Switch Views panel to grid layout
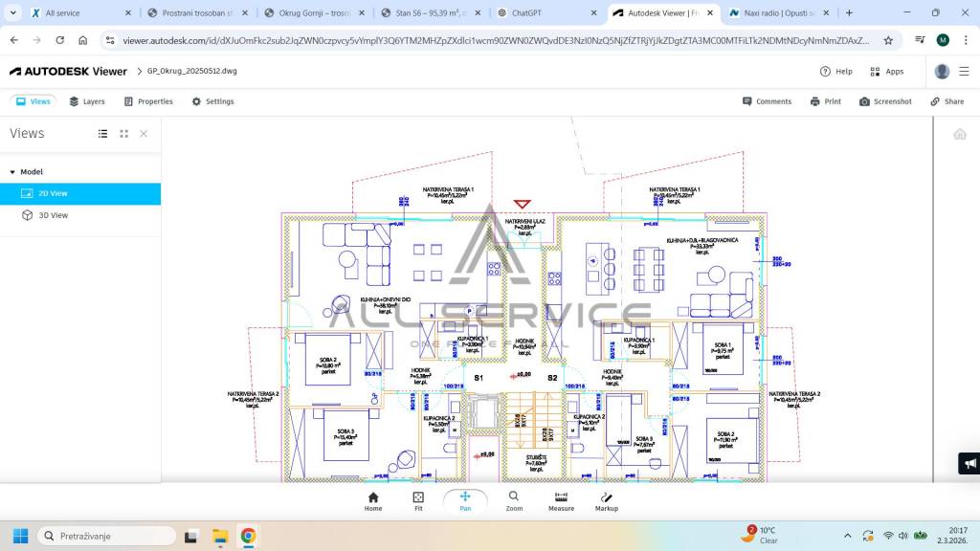Screen dimensions: 980x551 [123, 134]
